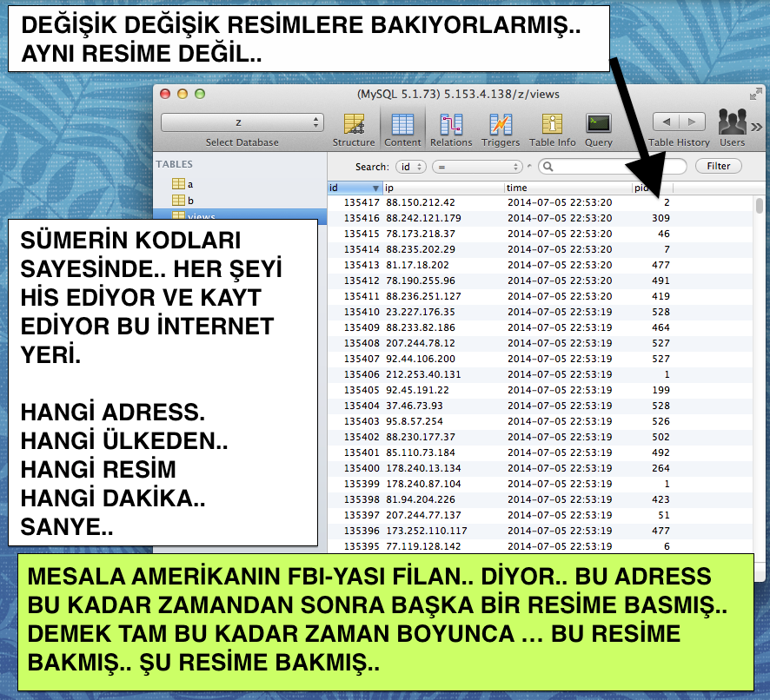This screenshot has height=700, width=770.
Task: Click pid cell 419
Action: click(660, 296)
